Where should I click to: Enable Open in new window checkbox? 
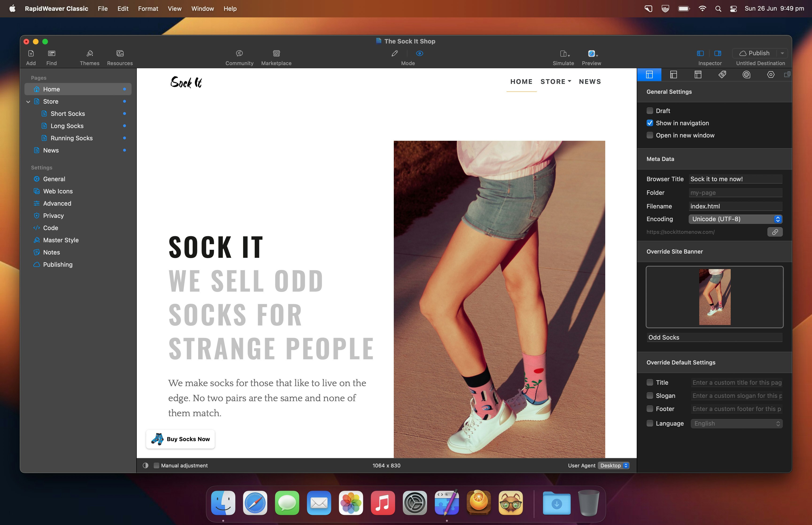pyautogui.click(x=650, y=135)
